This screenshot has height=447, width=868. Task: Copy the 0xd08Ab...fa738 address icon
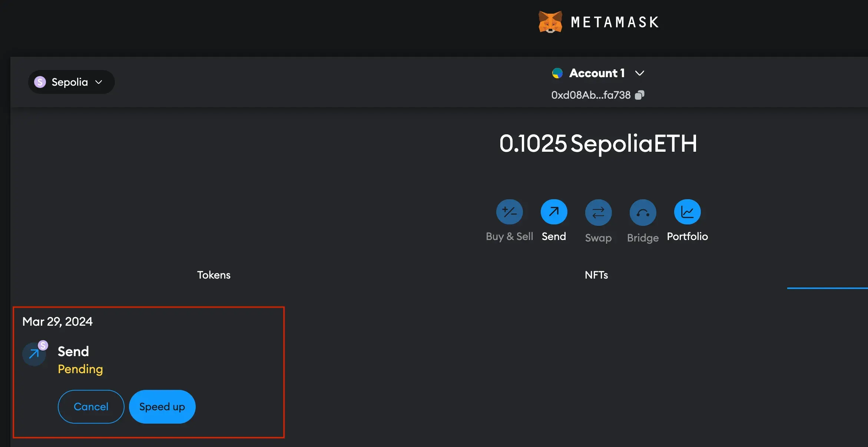640,95
